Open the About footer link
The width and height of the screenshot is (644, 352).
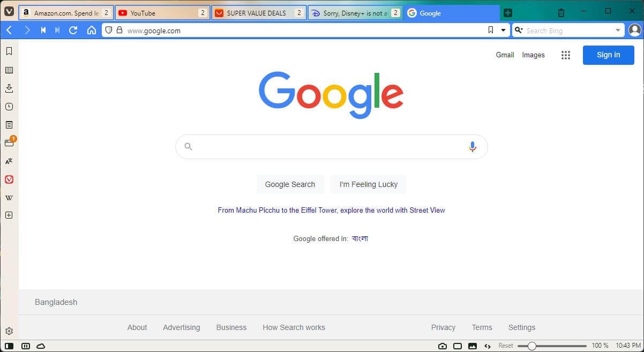coord(137,327)
